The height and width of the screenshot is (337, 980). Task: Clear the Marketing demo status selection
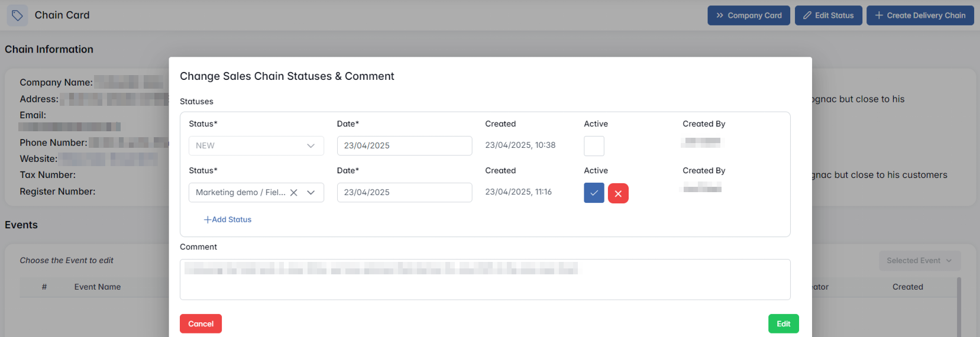(x=293, y=193)
